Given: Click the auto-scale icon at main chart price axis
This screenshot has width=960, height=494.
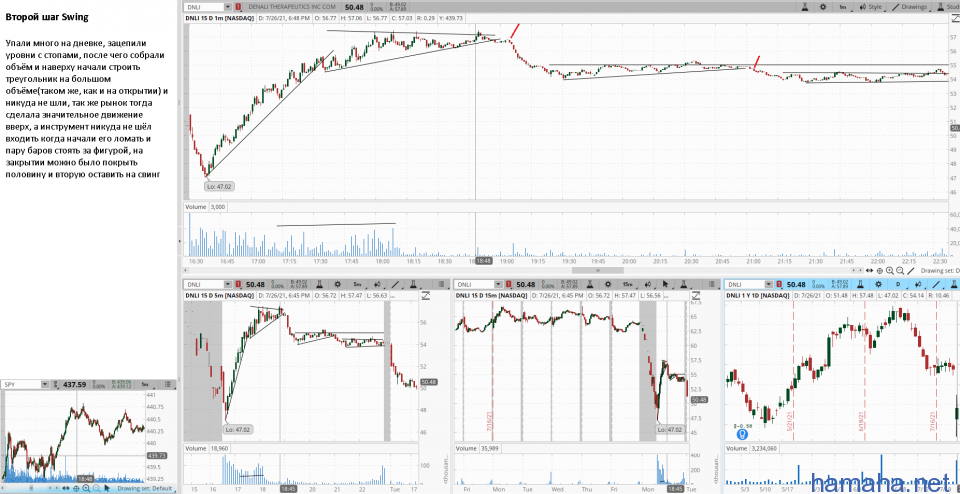Looking at the screenshot, I should [954, 20].
